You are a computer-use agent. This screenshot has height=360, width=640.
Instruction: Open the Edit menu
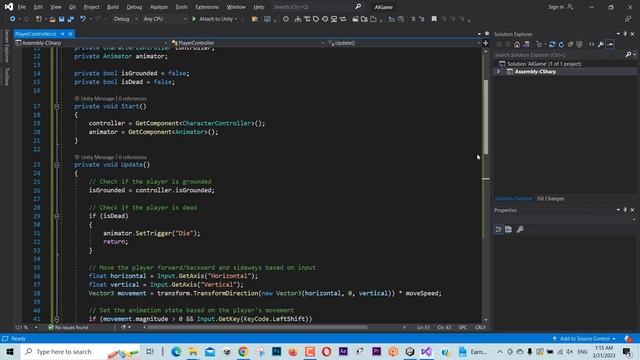(x=38, y=7)
